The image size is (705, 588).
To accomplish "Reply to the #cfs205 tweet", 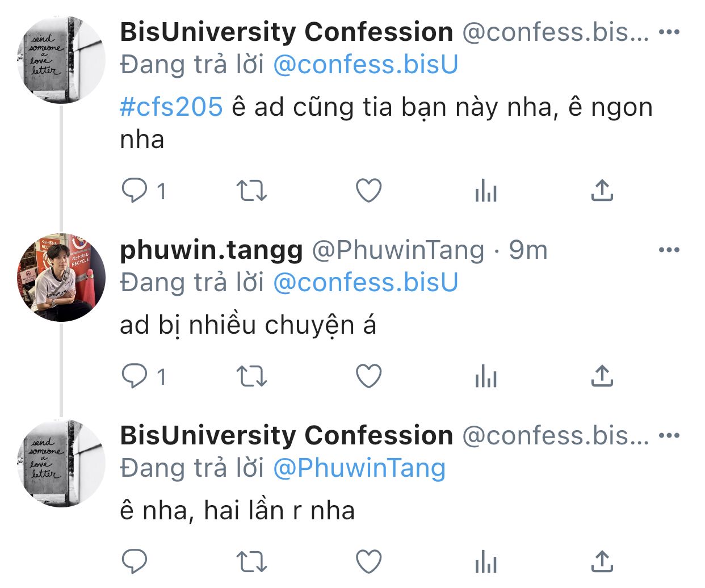I will 135,191.
